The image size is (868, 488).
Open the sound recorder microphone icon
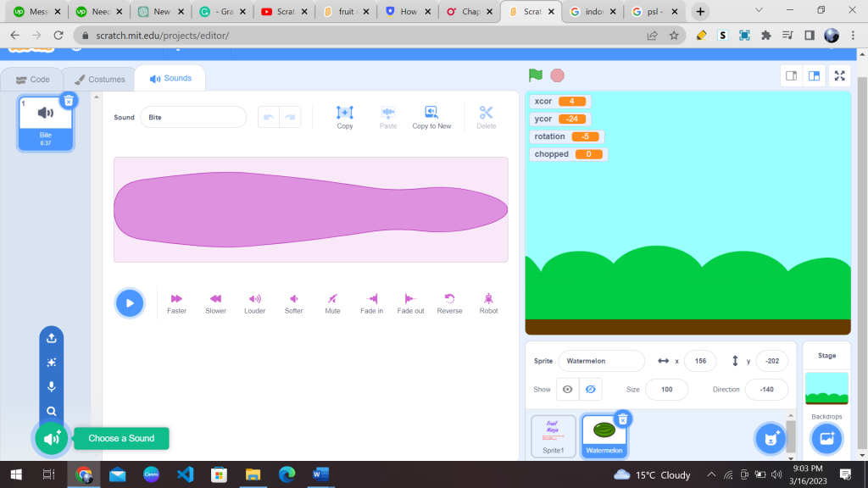pyautogui.click(x=52, y=388)
